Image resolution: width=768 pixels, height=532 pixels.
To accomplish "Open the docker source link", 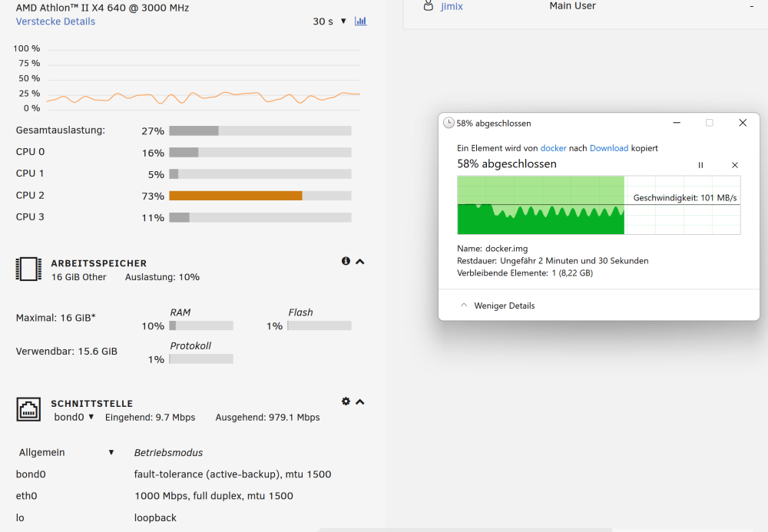I will pos(553,148).
